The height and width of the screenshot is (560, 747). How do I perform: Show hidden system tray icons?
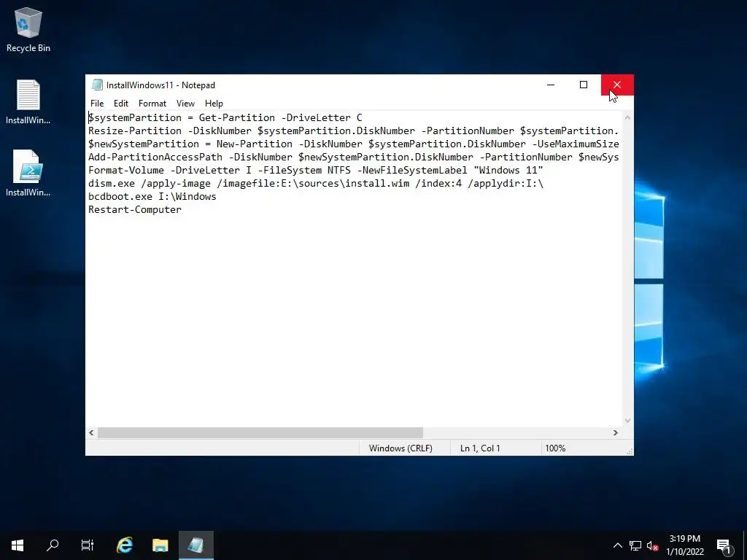pos(617,545)
